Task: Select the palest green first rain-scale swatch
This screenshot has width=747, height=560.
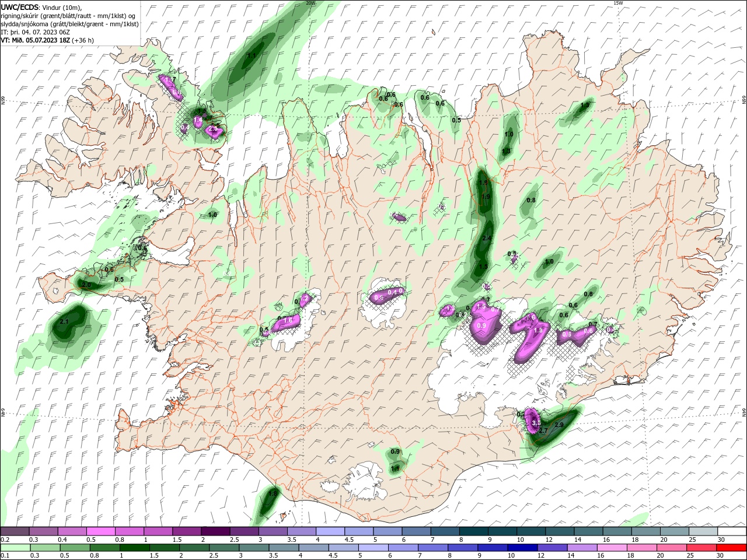Action: [x=15, y=548]
